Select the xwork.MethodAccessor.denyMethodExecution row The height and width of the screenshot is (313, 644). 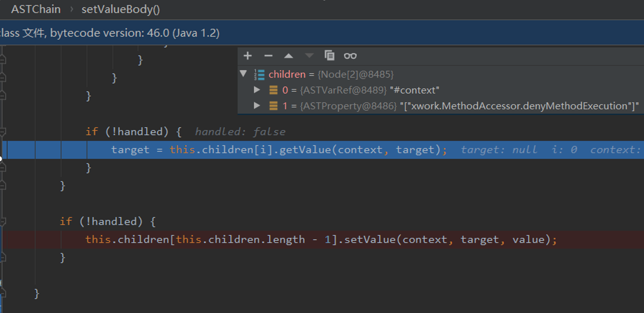(441, 106)
